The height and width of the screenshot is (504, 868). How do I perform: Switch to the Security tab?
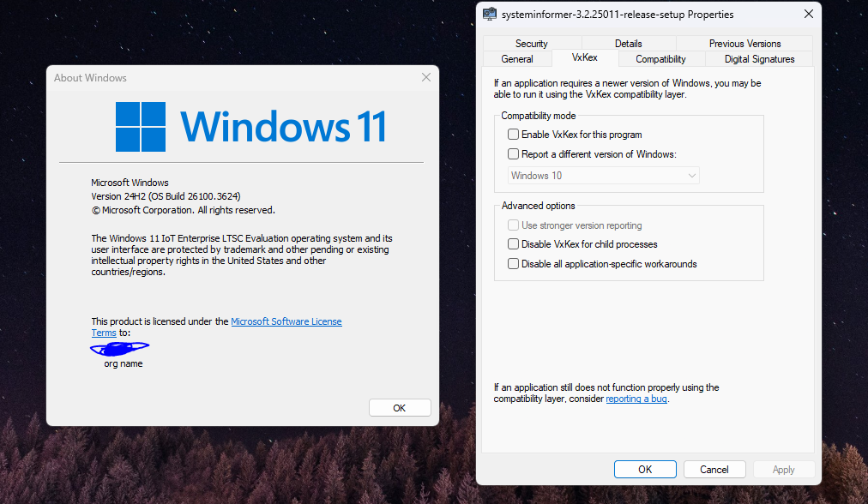click(x=532, y=43)
